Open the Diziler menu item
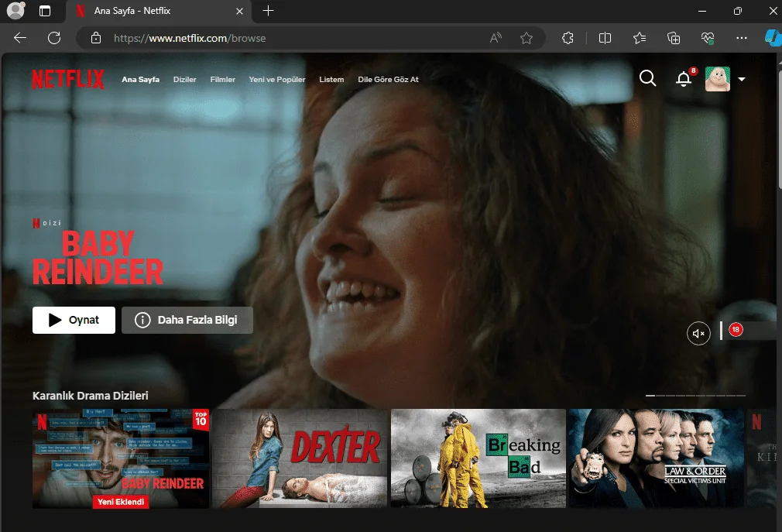This screenshot has height=532, width=782. click(184, 79)
